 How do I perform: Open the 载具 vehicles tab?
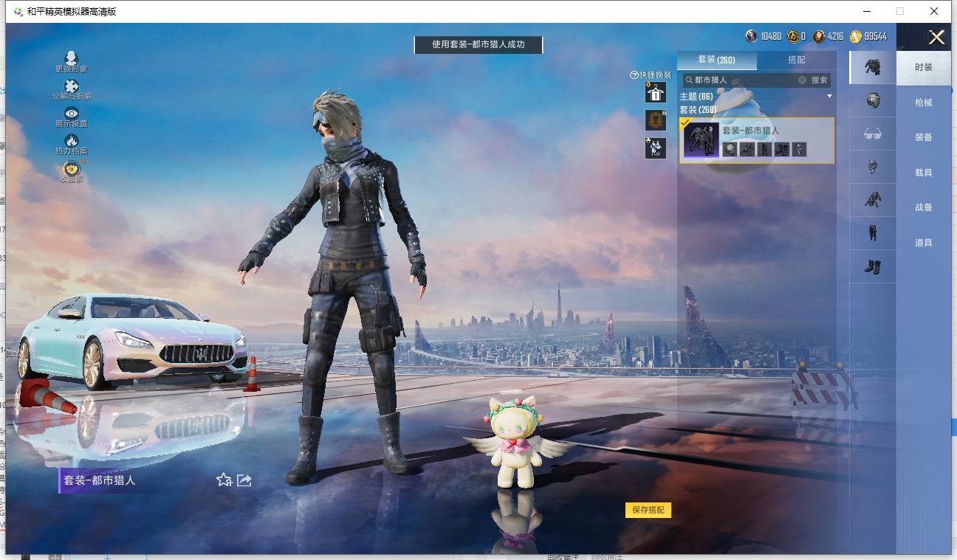(x=924, y=173)
